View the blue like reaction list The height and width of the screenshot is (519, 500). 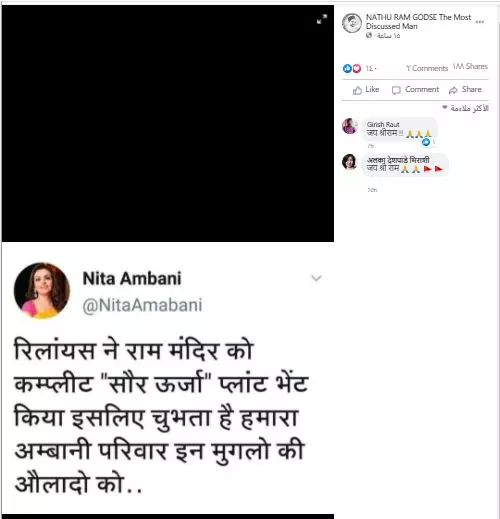click(x=347, y=68)
